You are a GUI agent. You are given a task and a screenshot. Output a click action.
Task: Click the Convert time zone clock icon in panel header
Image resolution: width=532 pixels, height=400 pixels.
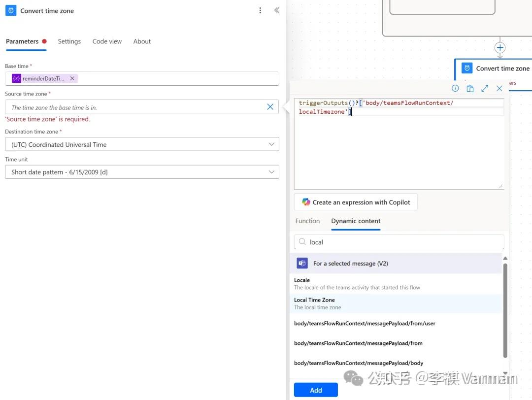coord(11,10)
